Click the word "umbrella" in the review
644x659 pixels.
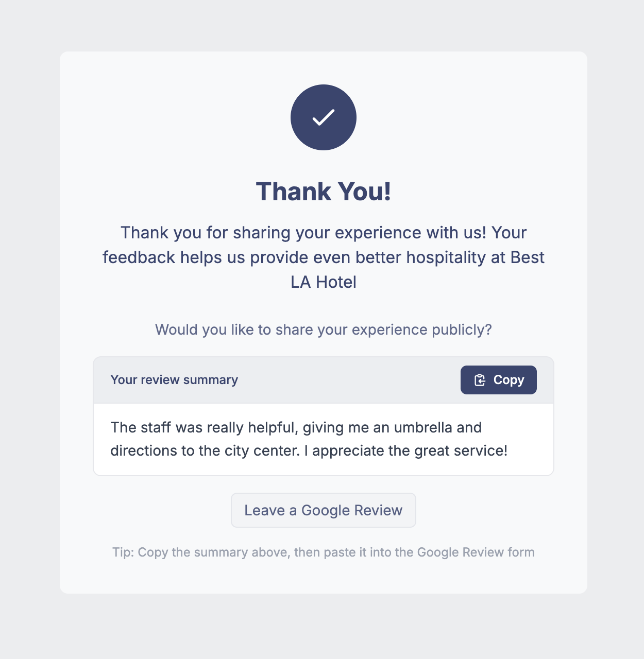423,427
